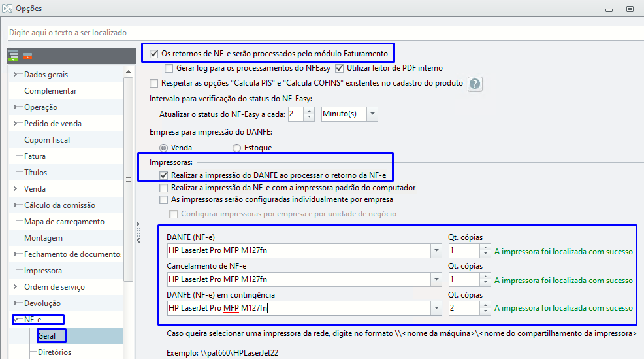Increase DANFE (NF-e) copies quantity
The width and height of the screenshot is (644, 359).
tap(485, 247)
